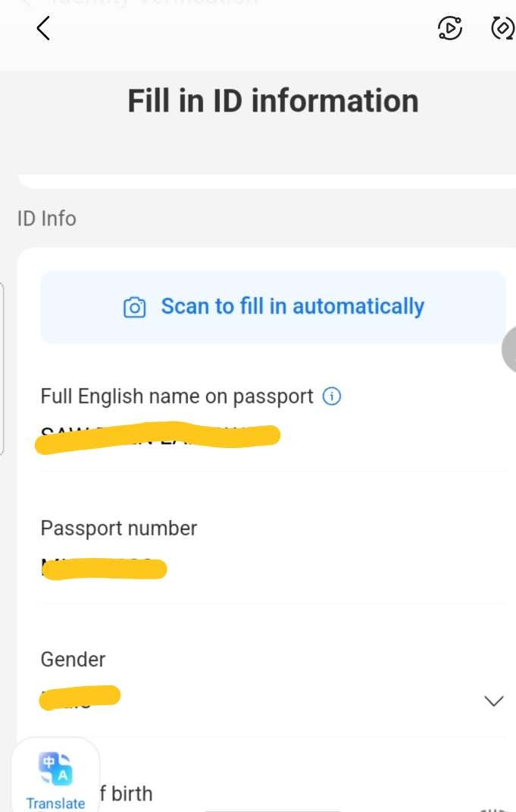The height and width of the screenshot is (812, 516).
Task: Tap the screen rotation icon
Action: [x=502, y=29]
